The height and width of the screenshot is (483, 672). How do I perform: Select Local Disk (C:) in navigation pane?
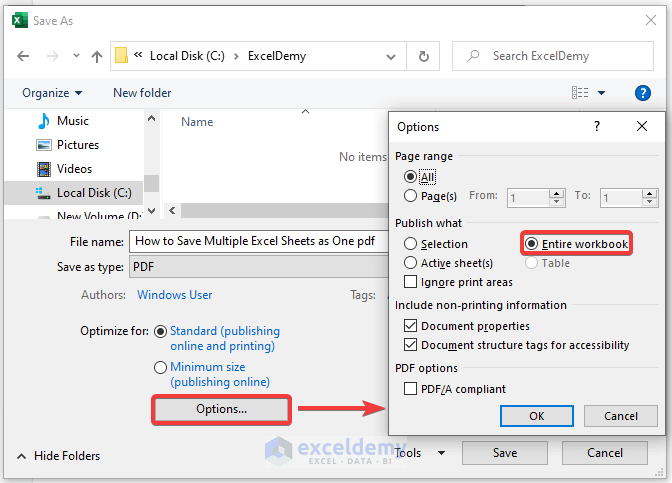[73, 193]
